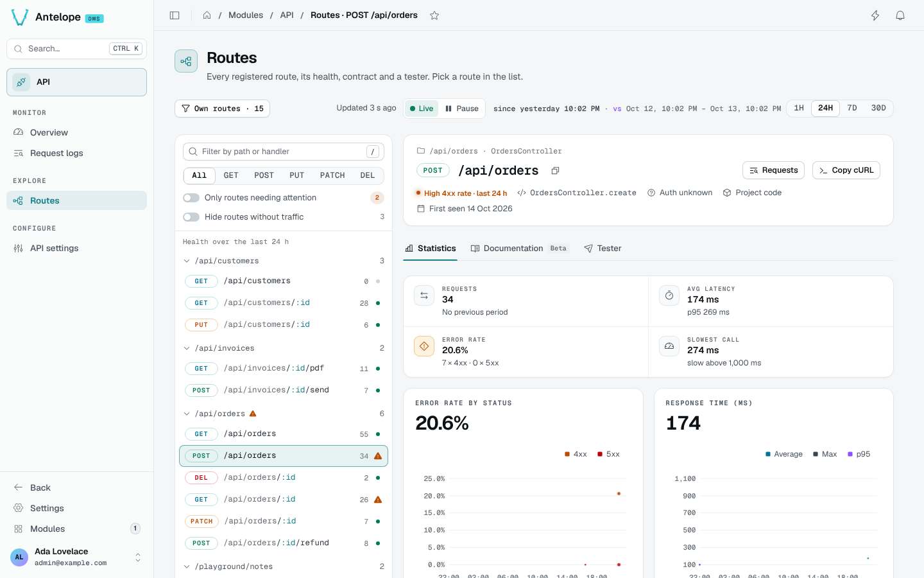Open Modules in the breadcrumb

click(246, 15)
